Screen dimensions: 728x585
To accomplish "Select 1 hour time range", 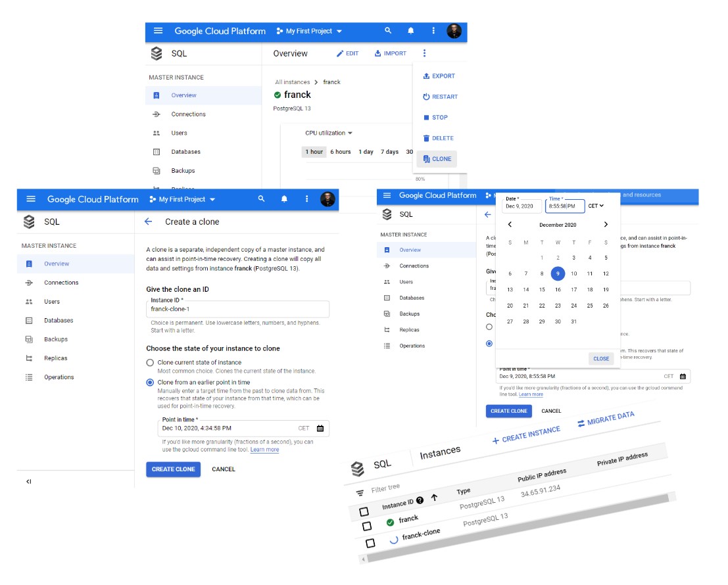I will [314, 152].
